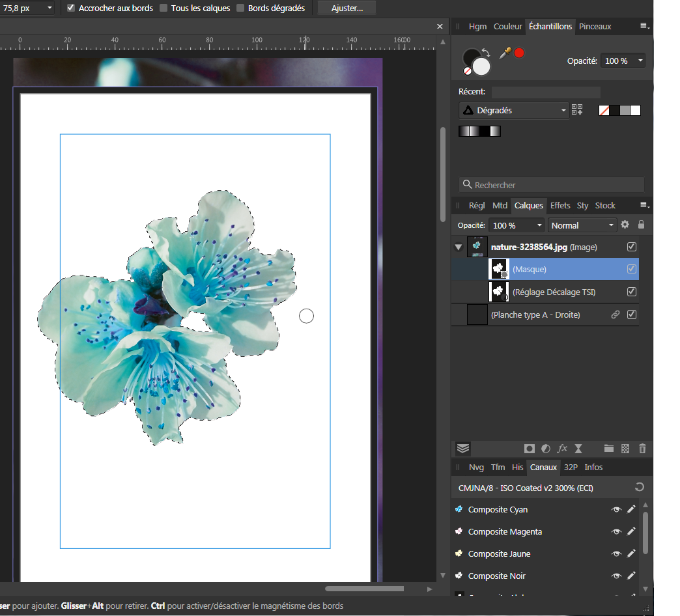Click the add palette grid icon
Image resolution: width=680 pixels, height=616 pixels.
click(577, 109)
